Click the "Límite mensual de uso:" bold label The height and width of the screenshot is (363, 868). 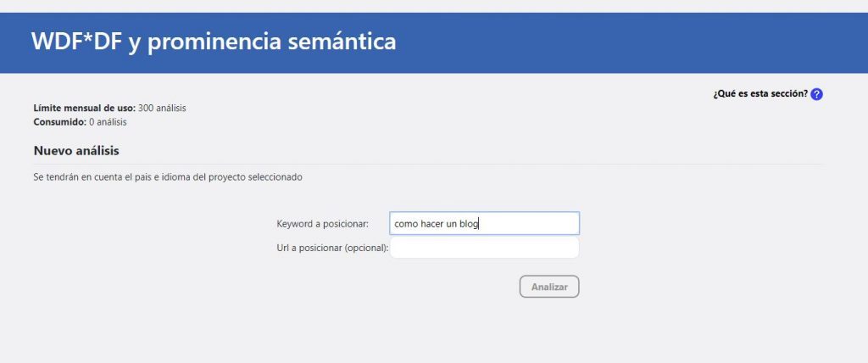tap(84, 109)
